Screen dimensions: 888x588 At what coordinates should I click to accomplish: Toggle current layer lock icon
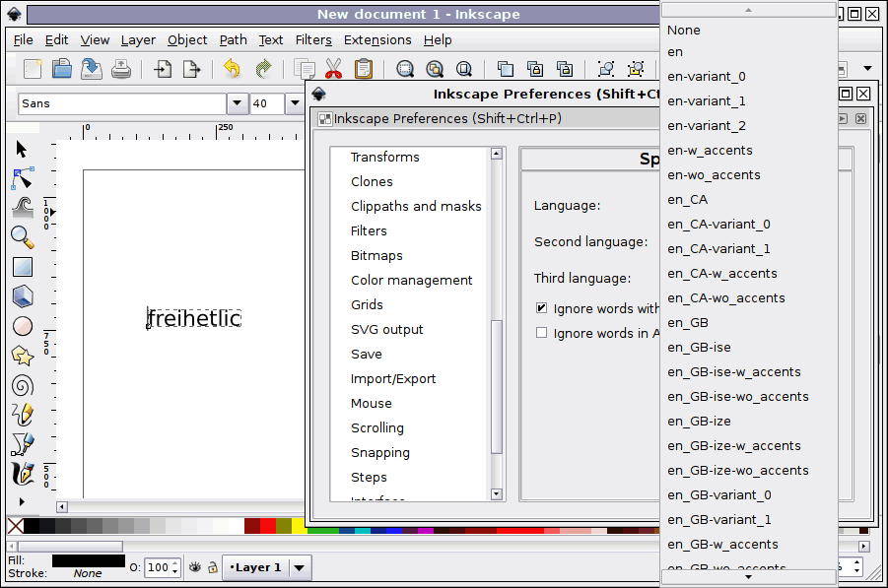pos(212,567)
